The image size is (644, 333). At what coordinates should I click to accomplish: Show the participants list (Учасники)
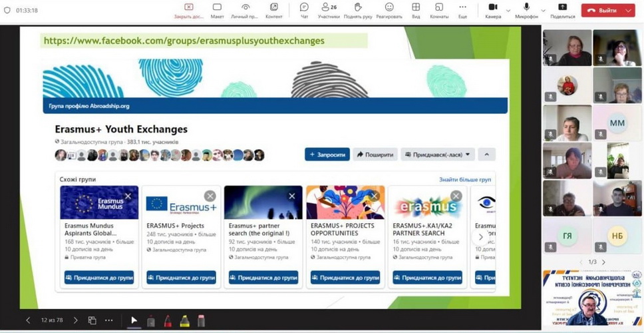328,10
